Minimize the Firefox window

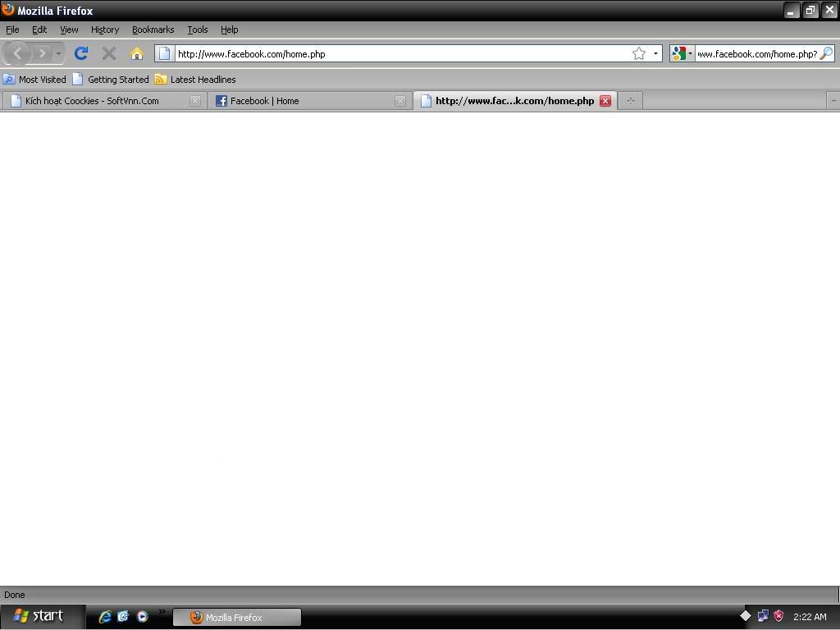(x=791, y=10)
